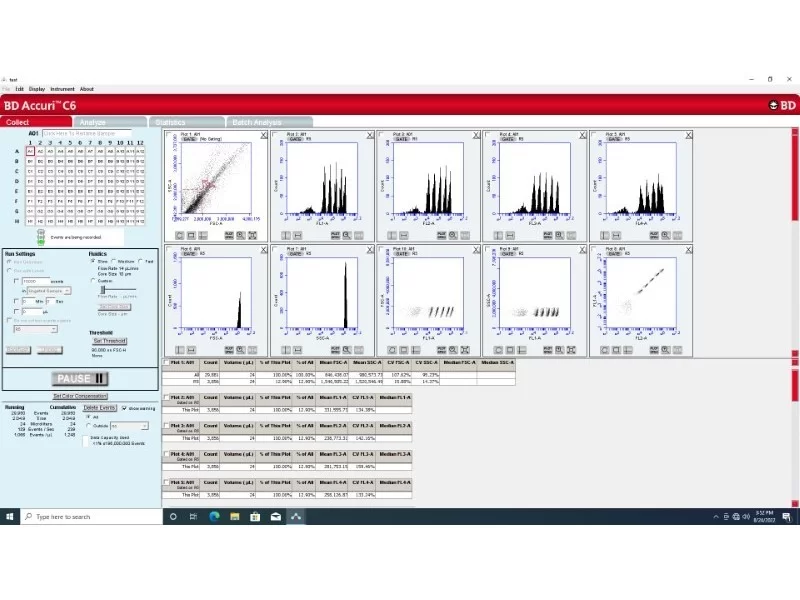This screenshot has height=600, width=800.
Task: Select the Outside radio for deleting events
Action: (x=88, y=426)
